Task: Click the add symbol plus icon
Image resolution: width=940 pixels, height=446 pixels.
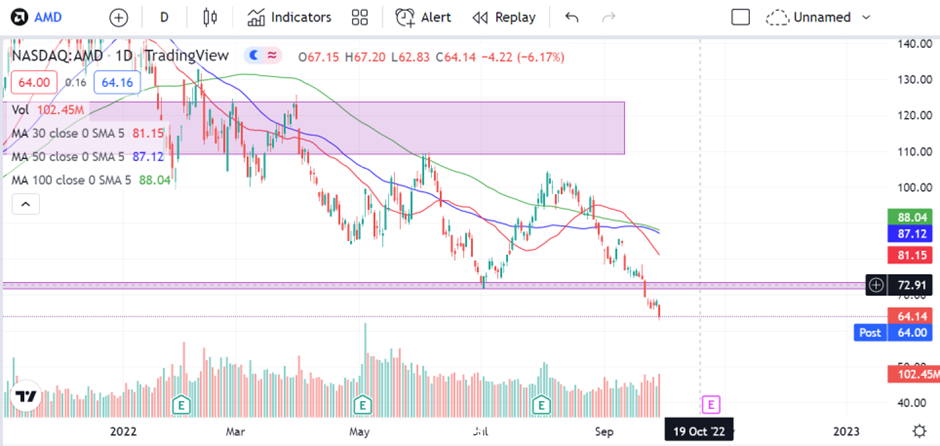Action: point(119,17)
